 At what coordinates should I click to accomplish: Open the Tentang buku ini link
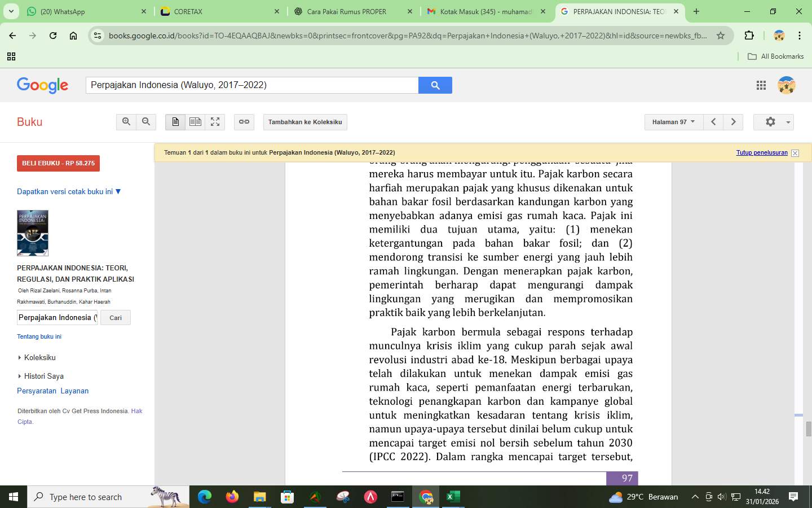click(39, 336)
